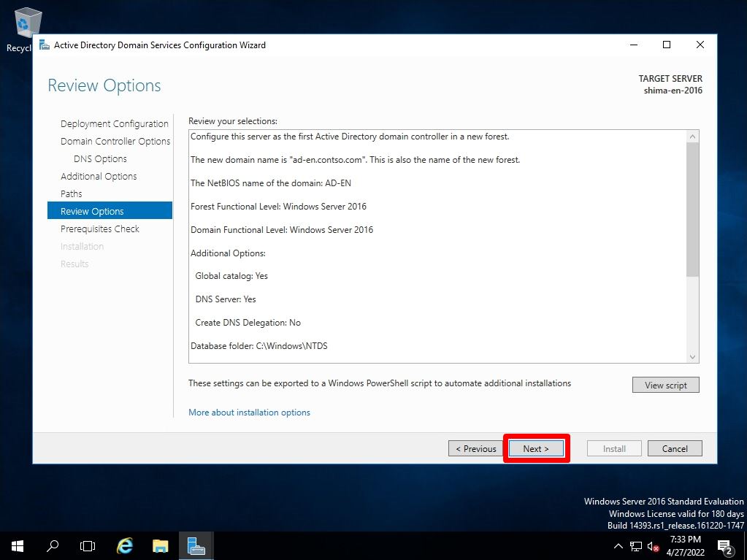Click the View script button
The image size is (747, 560).
pyautogui.click(x=665, y=386)
